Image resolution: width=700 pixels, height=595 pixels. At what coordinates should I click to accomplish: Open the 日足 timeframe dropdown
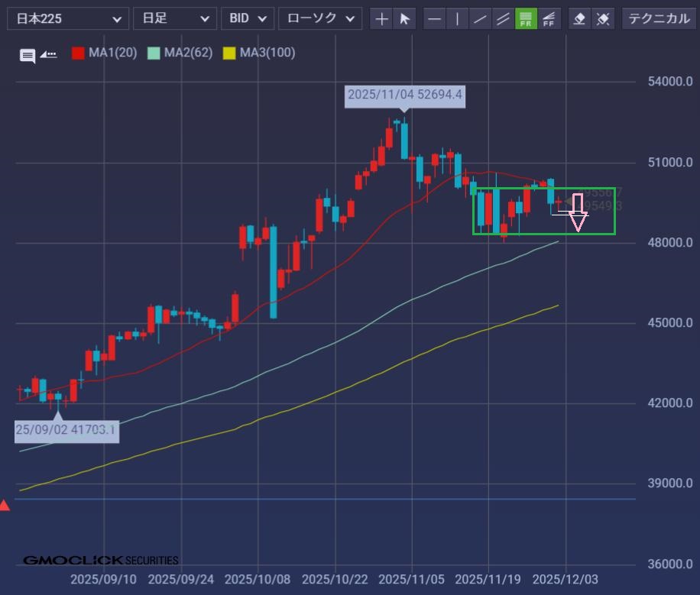pos(174,18)
